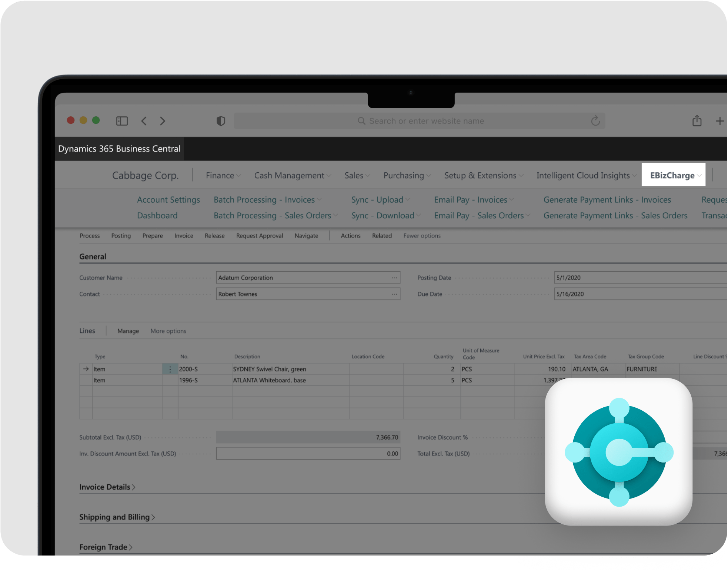This screenshot has height=570, width=728.
Task: Focus the website address search field
Action: pyautogui.click(x=420, y=121)
